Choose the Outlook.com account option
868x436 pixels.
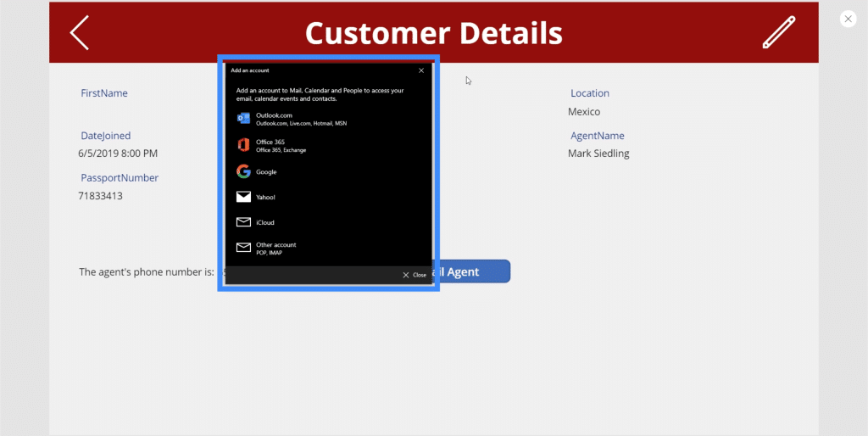click(x=328, y=119)
